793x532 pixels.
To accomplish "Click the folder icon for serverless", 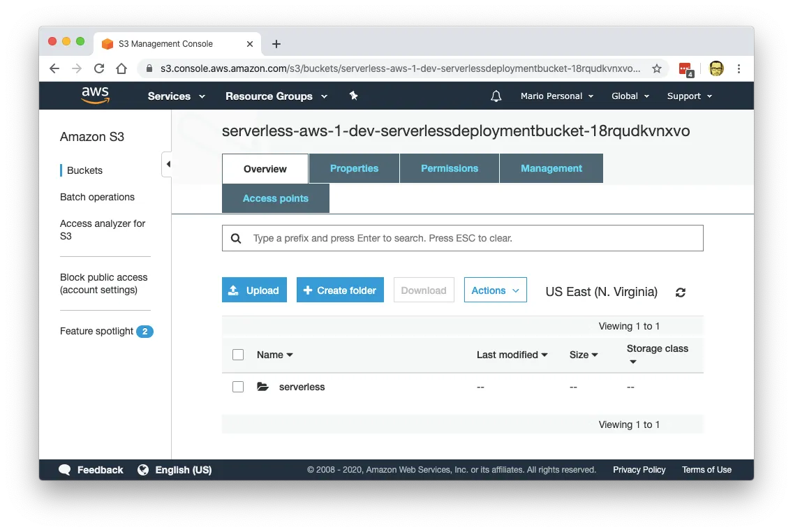I will coord(262,387).
